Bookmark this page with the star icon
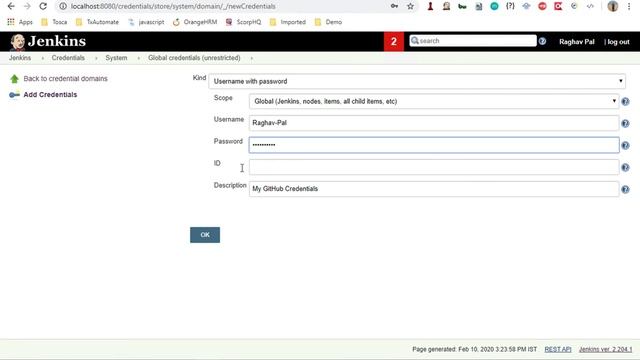The image size is (640, 360). point(410,6)
